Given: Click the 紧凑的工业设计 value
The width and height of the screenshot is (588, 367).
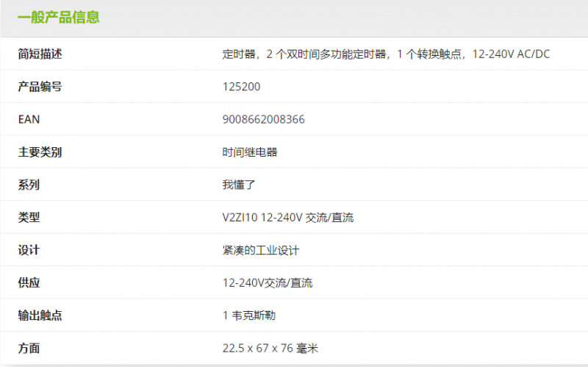Looking at the screenshot, I should click(261, 250).
